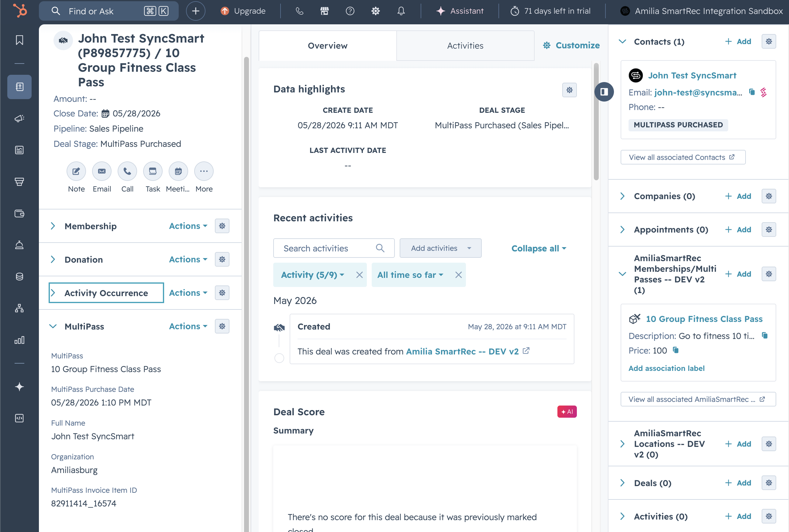The image size is (789, 532).
Task: Open the MultiPass Actions dropdown
Action: click(188, 326)
